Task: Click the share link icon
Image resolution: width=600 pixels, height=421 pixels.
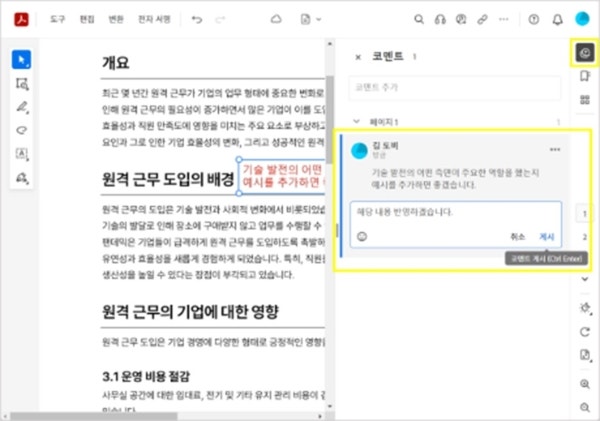Action: [482, 19]
